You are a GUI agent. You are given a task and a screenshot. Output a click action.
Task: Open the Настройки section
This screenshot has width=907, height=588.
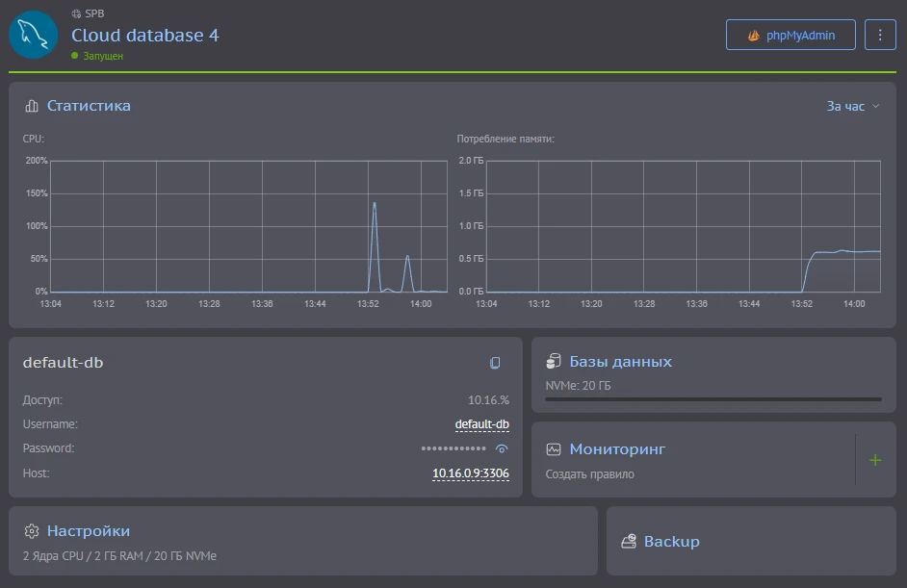click(88, 531)
